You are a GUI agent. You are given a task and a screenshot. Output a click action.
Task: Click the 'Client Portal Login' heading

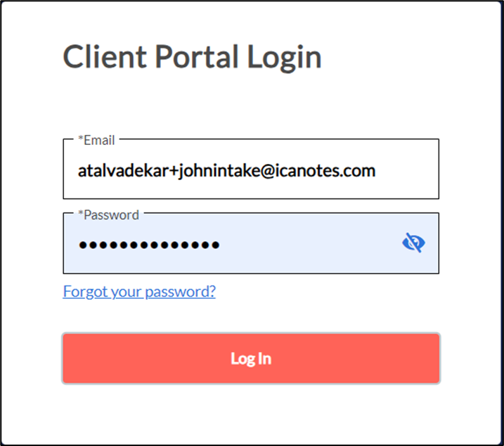click(192, 57)
